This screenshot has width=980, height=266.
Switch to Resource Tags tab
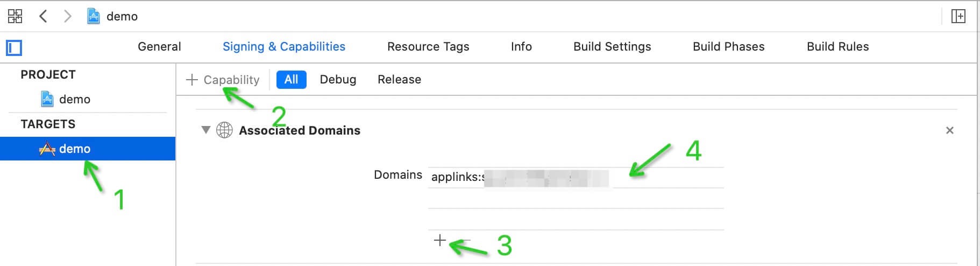pyautogui.click(x=428, y=47)
